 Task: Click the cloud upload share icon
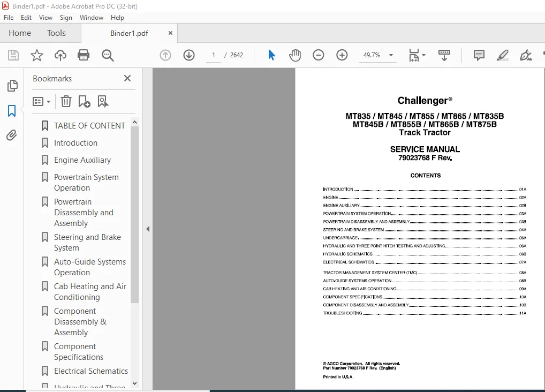coord(60,55)
